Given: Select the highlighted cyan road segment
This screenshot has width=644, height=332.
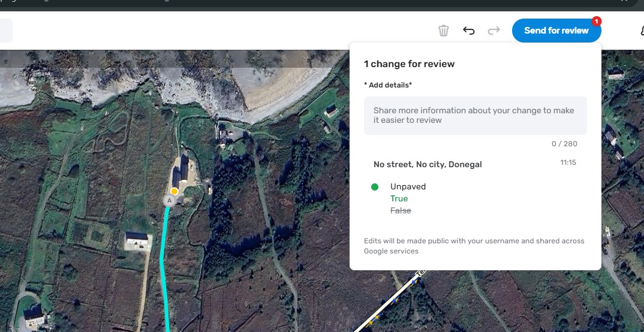Looking at the screenshot, I should coord(163,270).
